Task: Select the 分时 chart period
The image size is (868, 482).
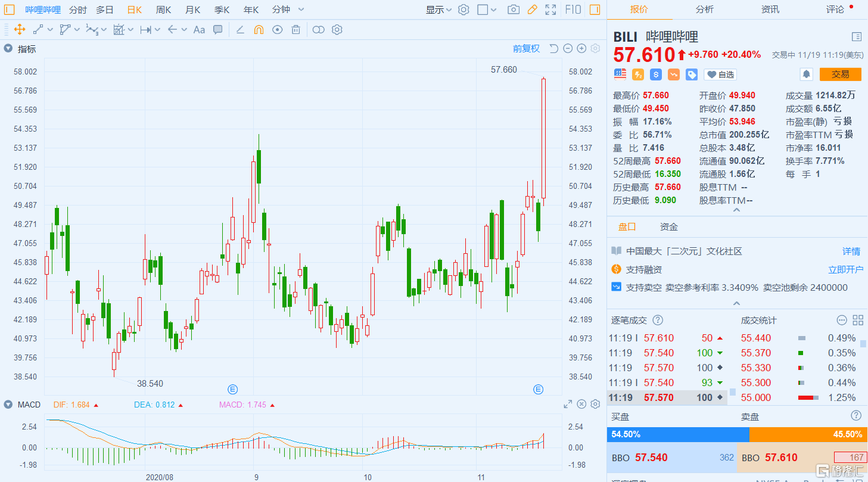Action: [x=77, y=10]
